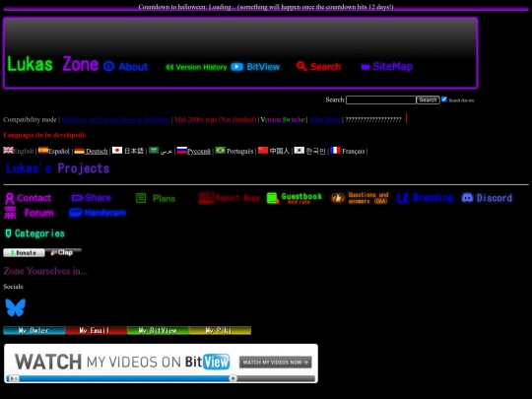Open the Bluesky butterfly social icon
Screen dimensions: 532x399
15,307
